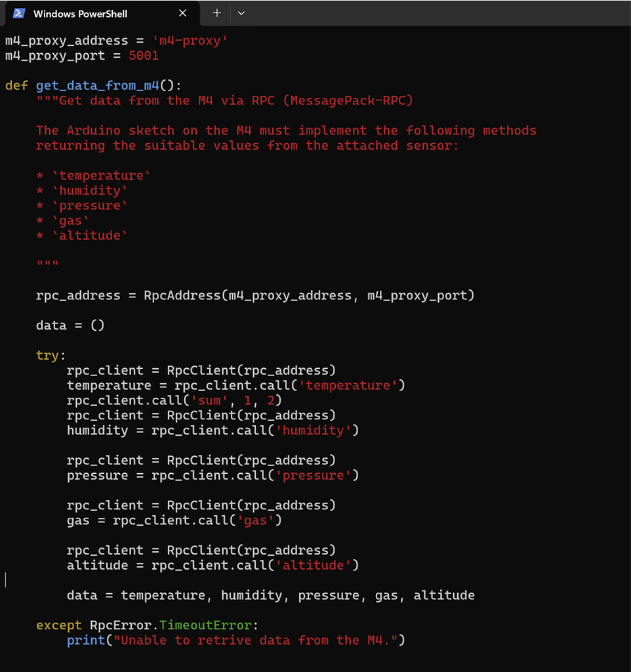The width and height of the screenshot is (631, 672).
Task: Click the 'pressure' string literal
Action: [x=315, y=475]
